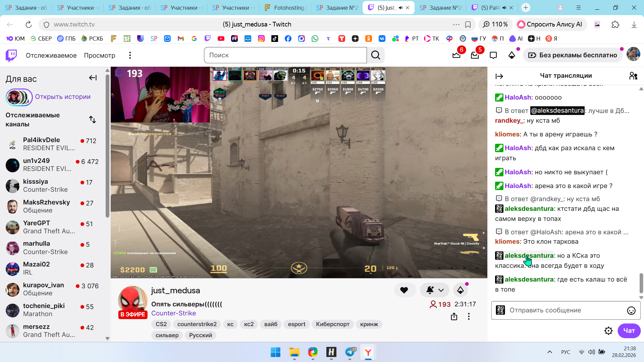Go to the Отслеживаемое tab
Screen dimensions: 644x362
[x=51, y=55]
